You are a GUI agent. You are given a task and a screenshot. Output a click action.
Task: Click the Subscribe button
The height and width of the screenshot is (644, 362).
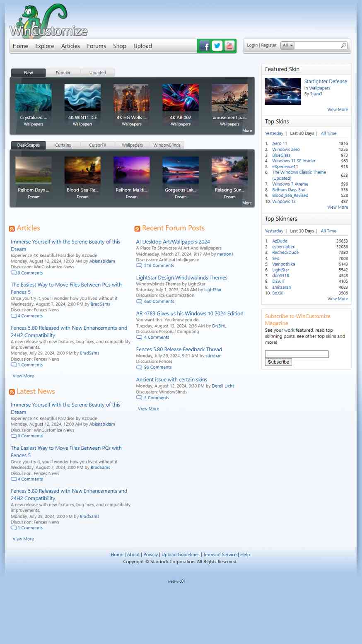pos(278,362)
